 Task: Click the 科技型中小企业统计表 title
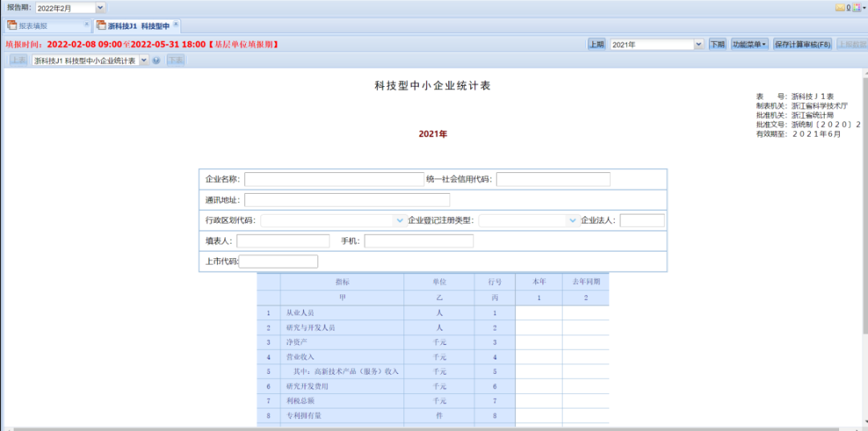coord(433,86)
